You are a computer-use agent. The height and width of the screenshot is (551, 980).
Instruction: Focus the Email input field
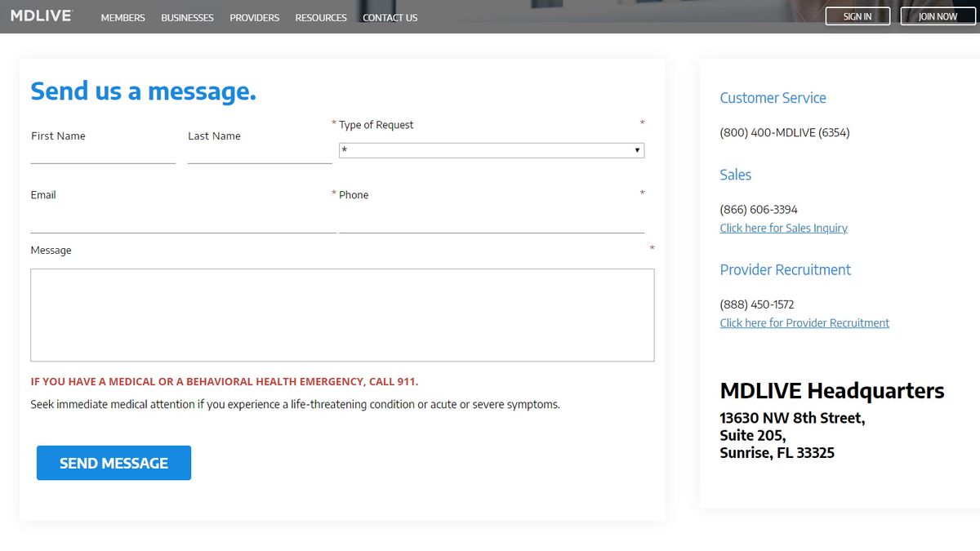point(183,222)
